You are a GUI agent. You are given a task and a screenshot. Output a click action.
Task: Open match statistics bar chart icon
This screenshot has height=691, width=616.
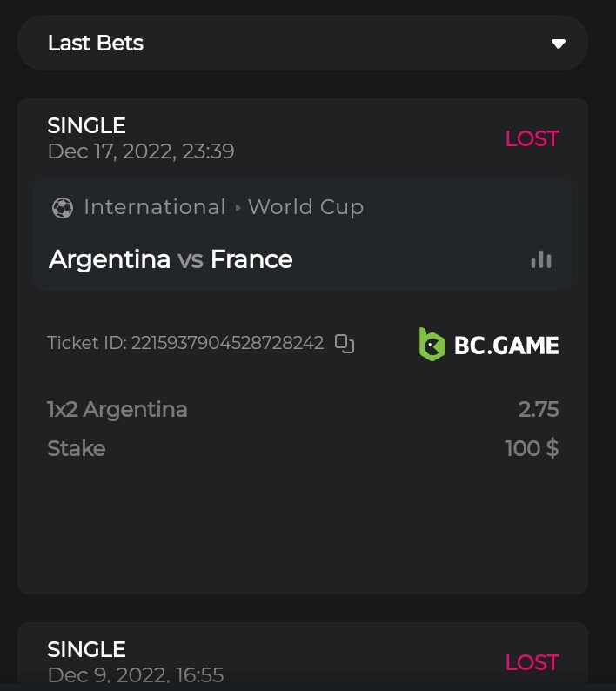point(541,259)
